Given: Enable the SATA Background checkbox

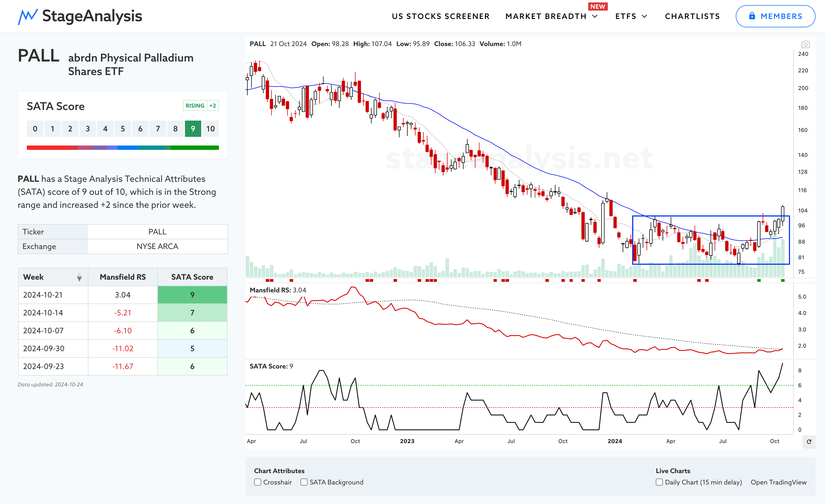Looking at the screenshot, I should tap(304, 482).
